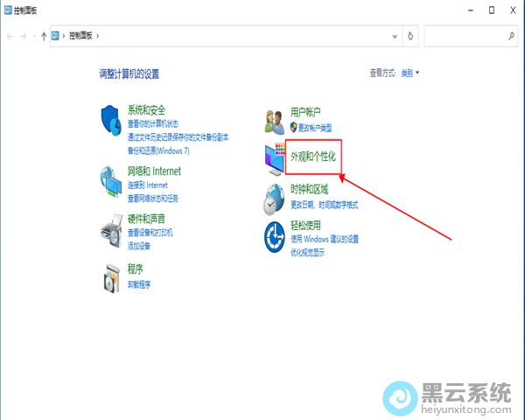Click the Network and Internet globe icon
The width and height of the screenshot is (525, 420).
point(111,178)
